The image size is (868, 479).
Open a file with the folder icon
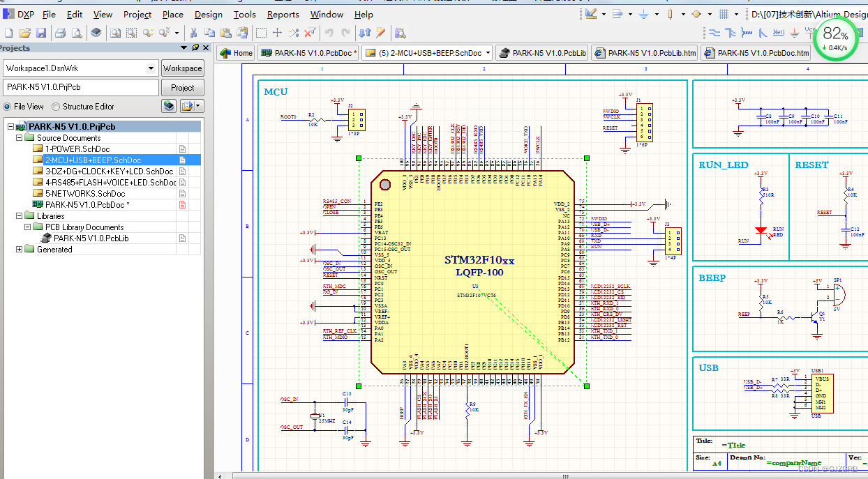pyautogui.click(x=25, y=33)
